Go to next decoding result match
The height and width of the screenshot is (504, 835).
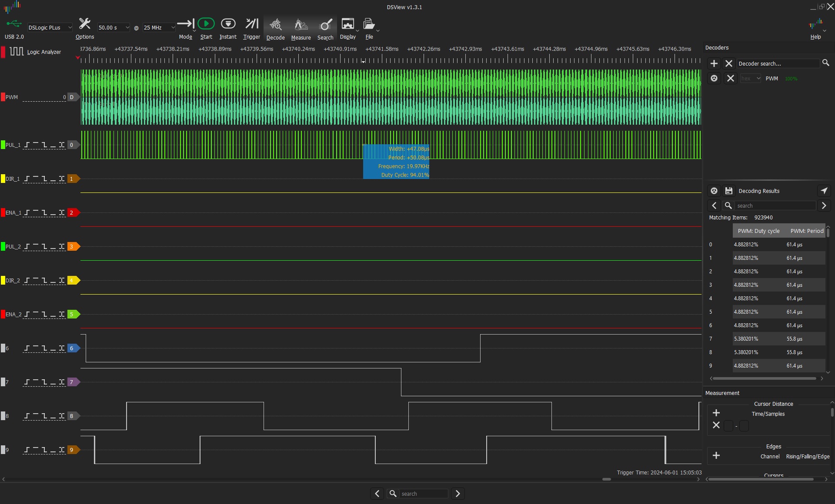point(824,206)
